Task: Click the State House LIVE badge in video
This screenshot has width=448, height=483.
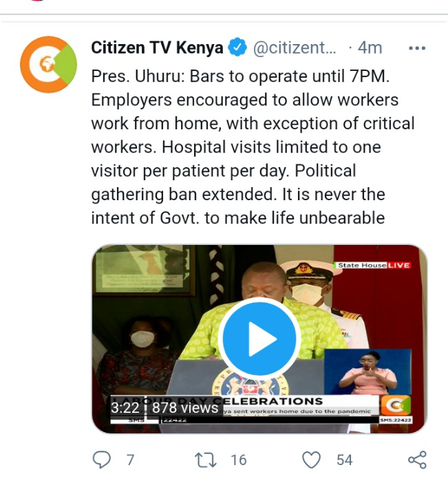Action: pyautogui.click(x=373, y=265)
